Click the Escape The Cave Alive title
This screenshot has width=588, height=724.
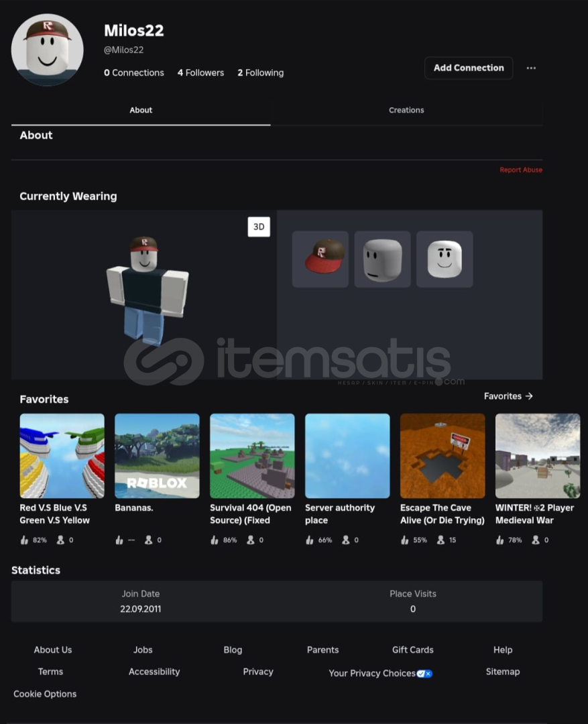tap(442, 514)
